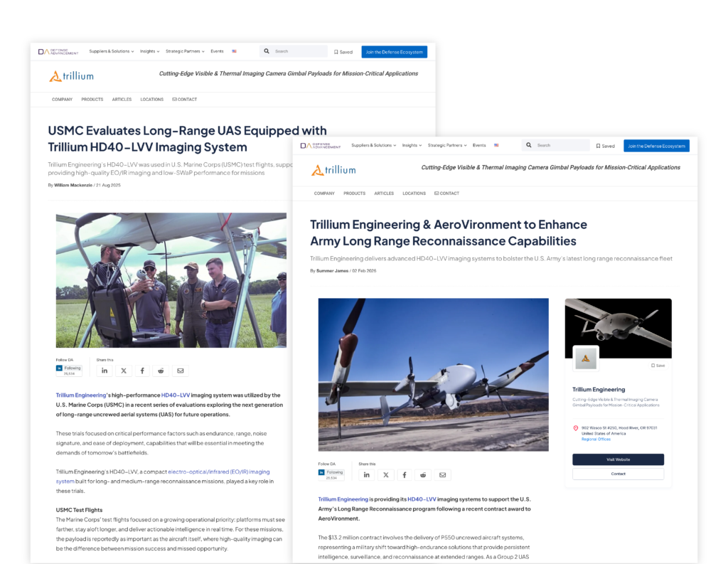Open Events menu item in back window
The width and height of the screenshot is (728, 564).
pyautogui.click(x=217, y=51)
